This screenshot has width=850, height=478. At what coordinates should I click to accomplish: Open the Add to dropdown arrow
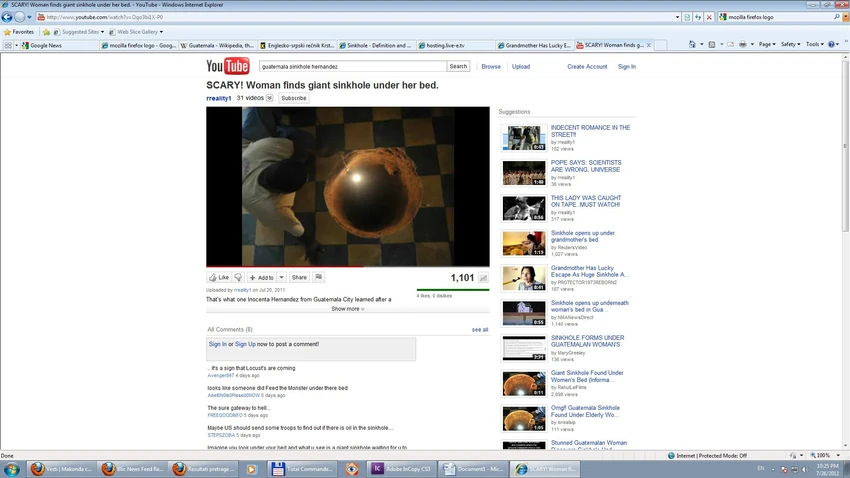tap(281, 277)
